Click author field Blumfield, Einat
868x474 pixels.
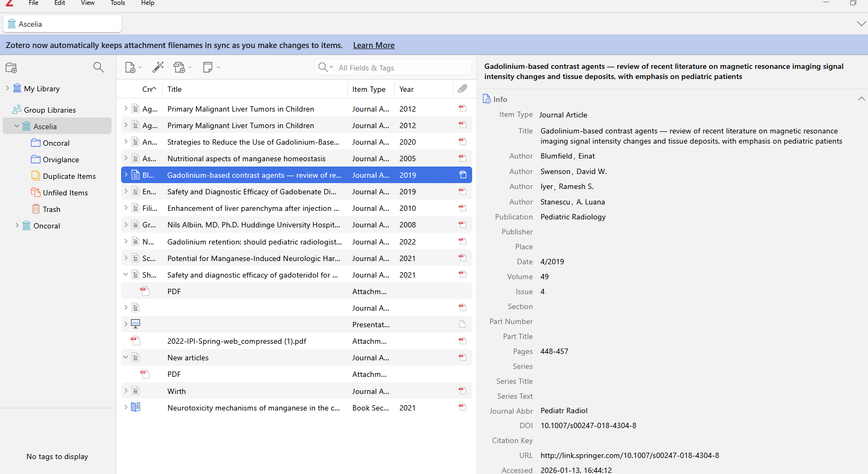568,156
